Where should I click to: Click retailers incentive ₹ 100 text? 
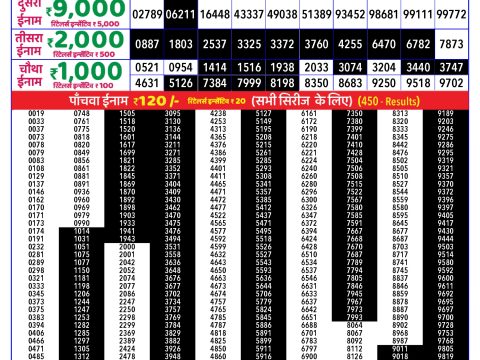click(x=83, y=85)
